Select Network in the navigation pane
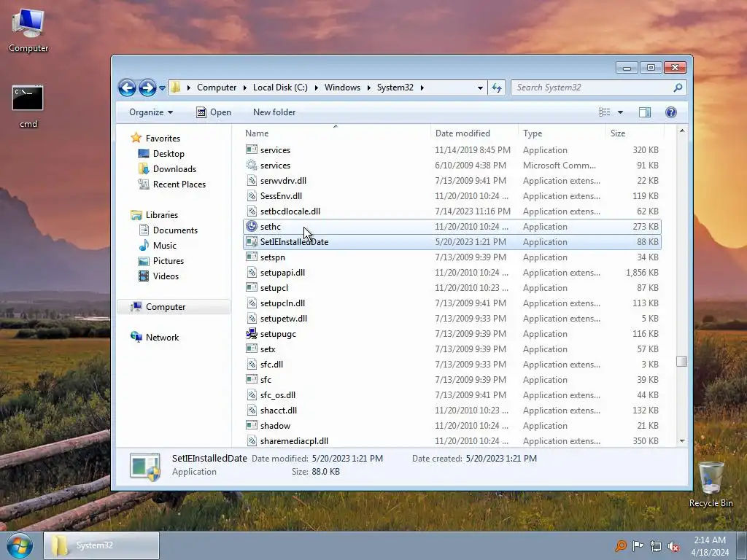This screenshot has height=560, width=747. 162,338
